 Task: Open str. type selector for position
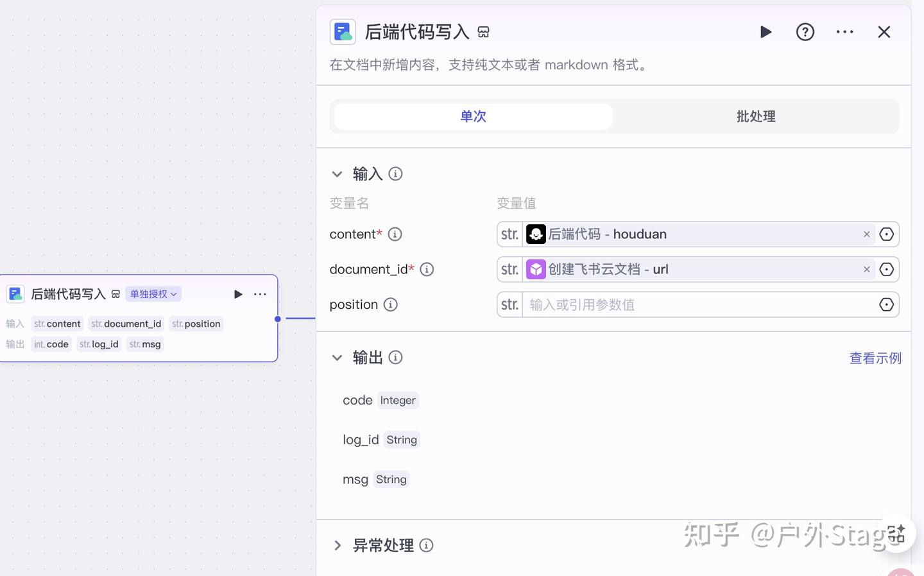pos(510,304)
